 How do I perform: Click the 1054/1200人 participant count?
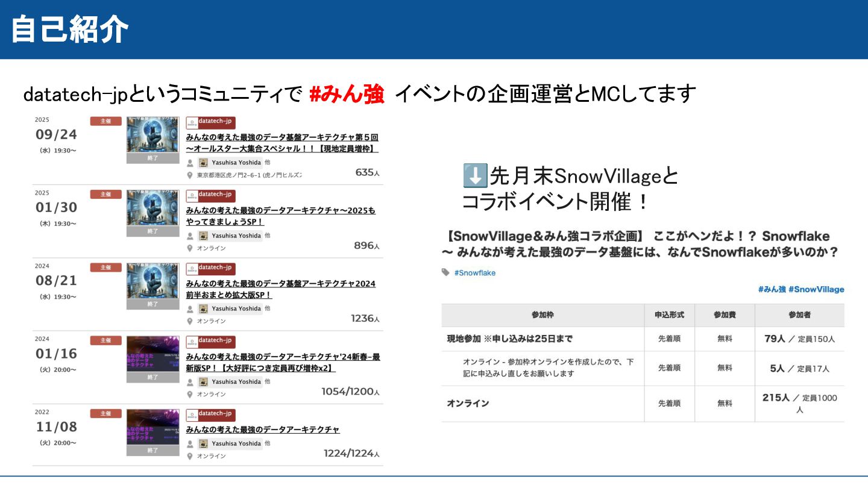coord(350,392)
